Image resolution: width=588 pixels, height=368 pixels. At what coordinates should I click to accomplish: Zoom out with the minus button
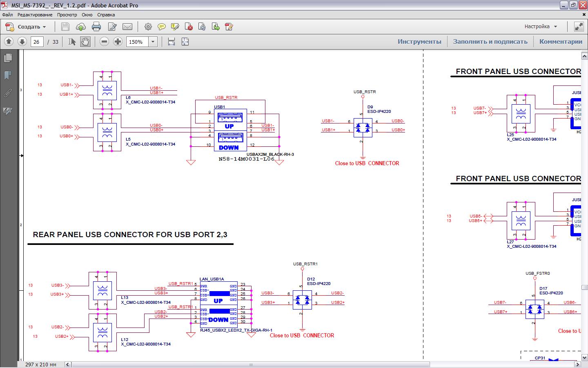pyautogui.click(x=105, y=42)
